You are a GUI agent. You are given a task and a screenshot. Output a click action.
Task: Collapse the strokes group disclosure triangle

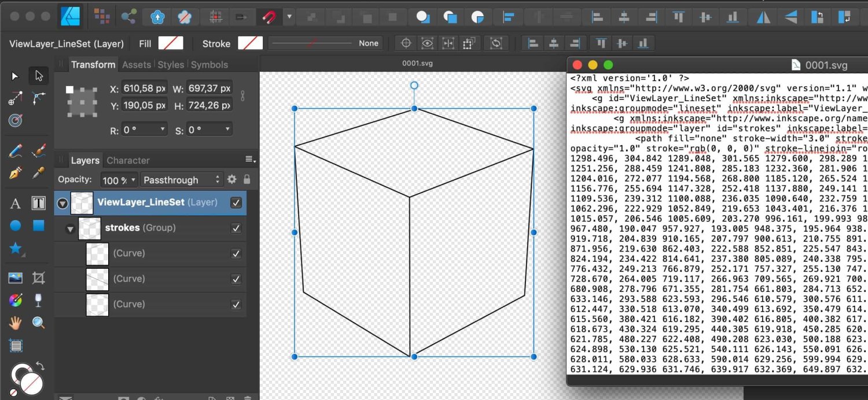(x=69, y=228)
